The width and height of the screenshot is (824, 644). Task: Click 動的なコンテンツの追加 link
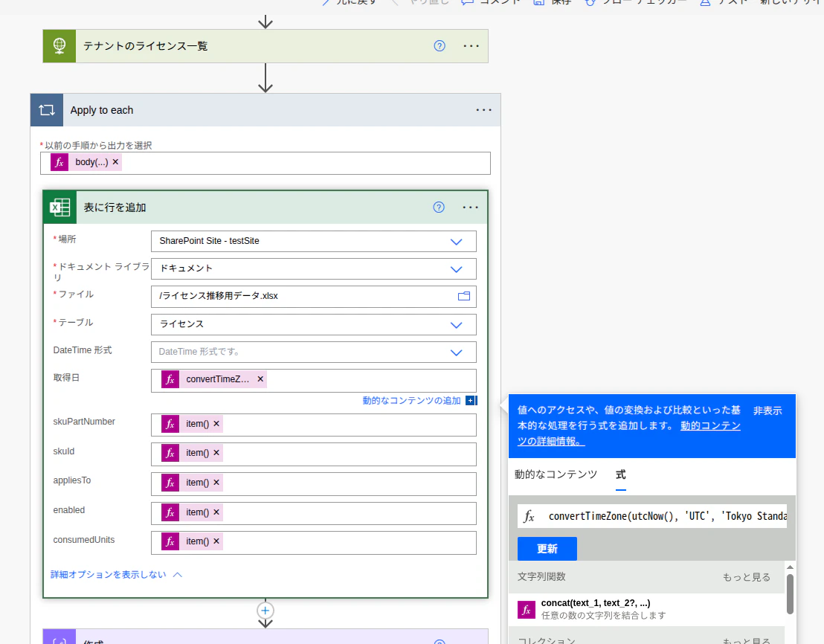411,401
